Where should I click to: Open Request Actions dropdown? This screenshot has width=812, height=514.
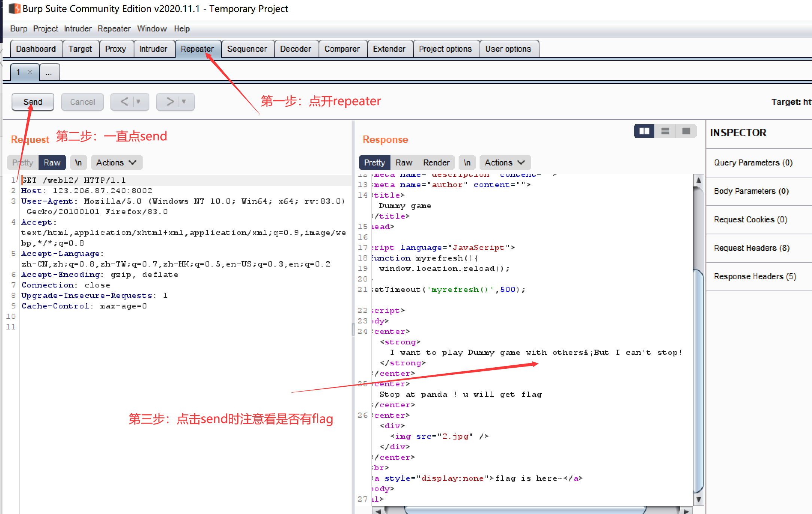116,162
